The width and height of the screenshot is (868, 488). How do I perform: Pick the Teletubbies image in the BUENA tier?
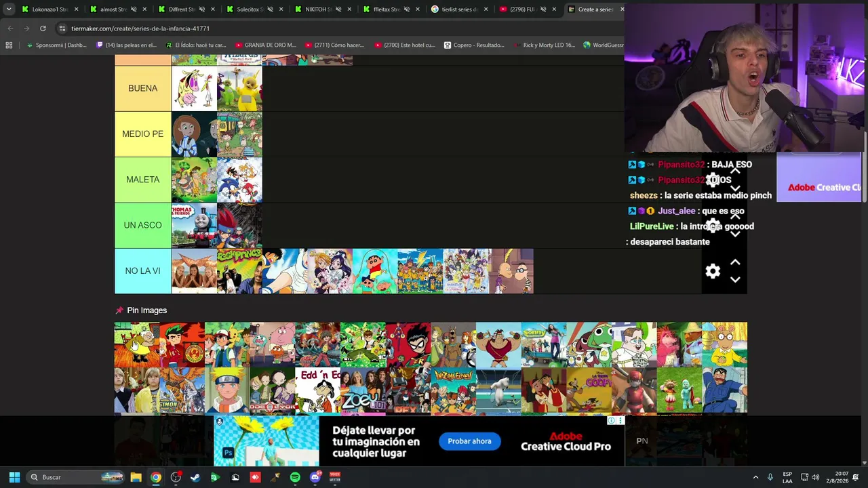[x=239, y=88]
